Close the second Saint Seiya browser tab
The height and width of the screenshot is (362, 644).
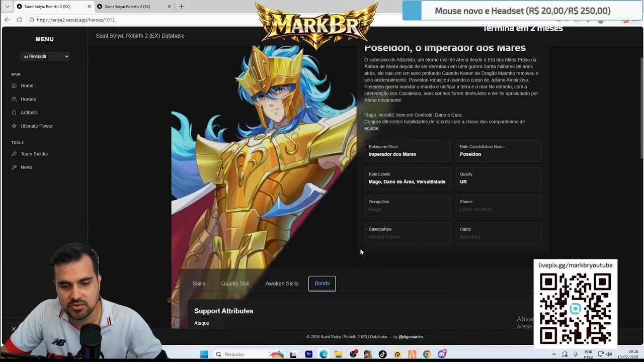pos(169,7)
